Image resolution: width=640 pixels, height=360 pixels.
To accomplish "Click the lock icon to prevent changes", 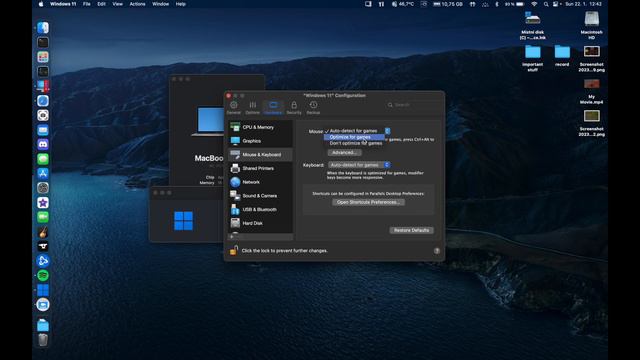I will (233, 250).
